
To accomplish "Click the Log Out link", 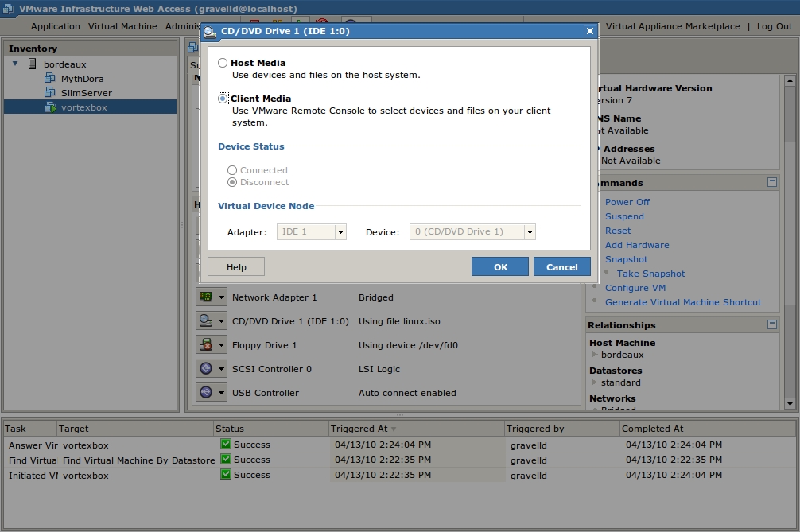I will (x=774, y=26).
